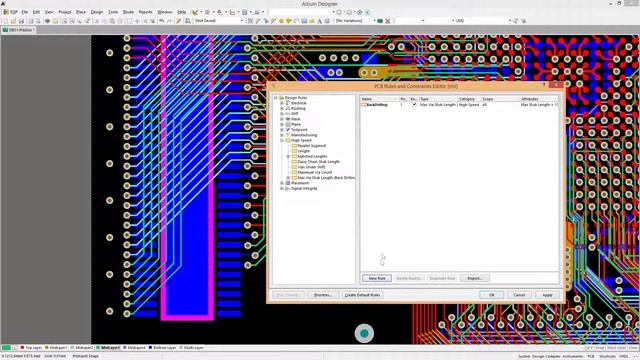The height and width of the screenshot is (360, 640).
Task: Open the No Variations dropdown
Action: click(x=374, y=20)
